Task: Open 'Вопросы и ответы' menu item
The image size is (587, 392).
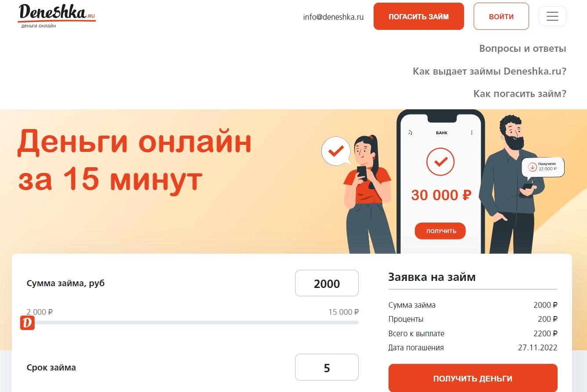Action: [x=522, y=49]
